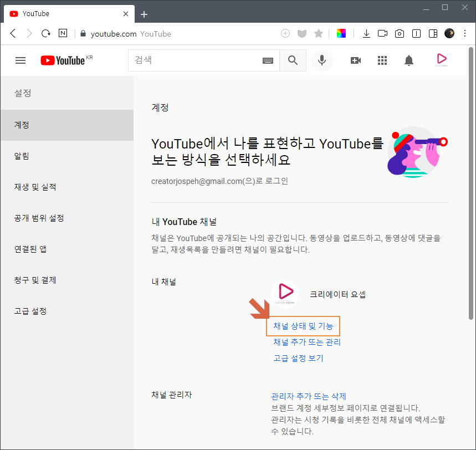Click the youtube.com address bar text
Viewport: 476px width, 450px height.
(114, 34)
